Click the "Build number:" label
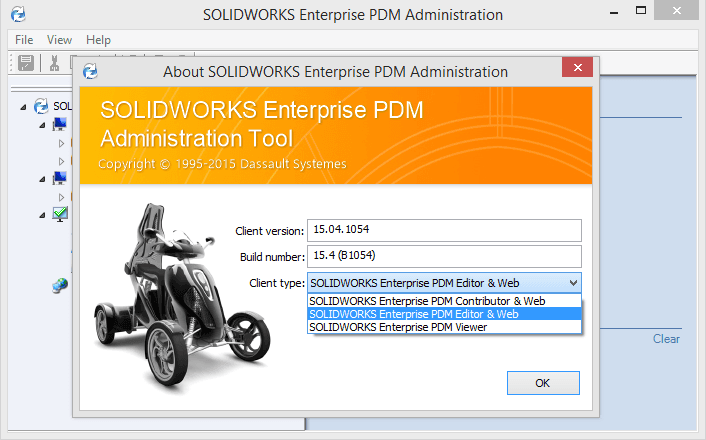Image resolution: width=706 pixels, height=440 pixels. tap(272, 257)
